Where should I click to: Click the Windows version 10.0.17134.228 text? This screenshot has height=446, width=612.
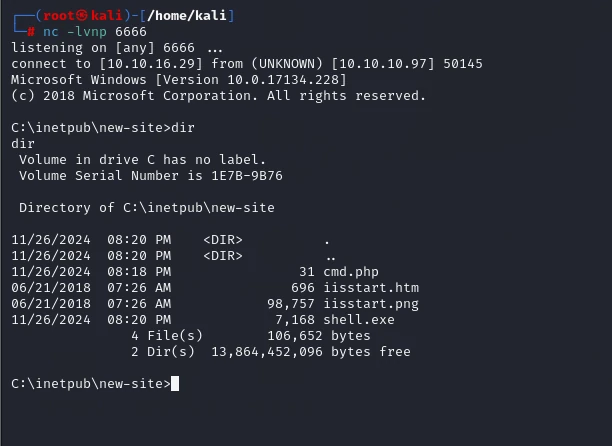point(283,80)
